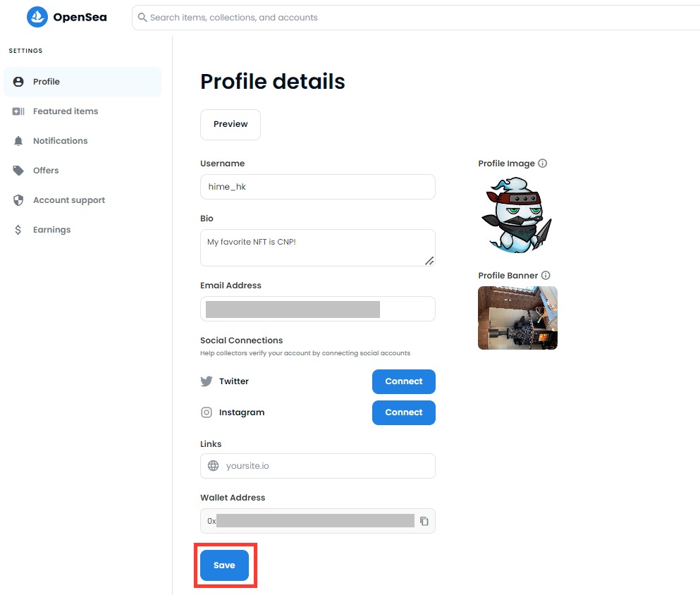Viewport: 700px width, 595px height.
Task: Click the OpenSea logo icon
Action: point(37,18)
